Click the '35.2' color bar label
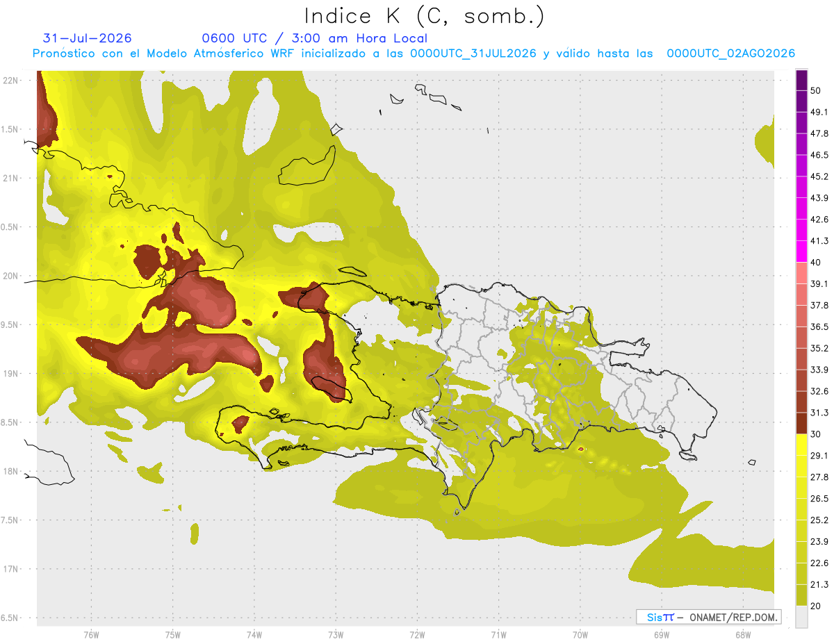This screenshot has width=834, height=644. (x=819, y=348)
